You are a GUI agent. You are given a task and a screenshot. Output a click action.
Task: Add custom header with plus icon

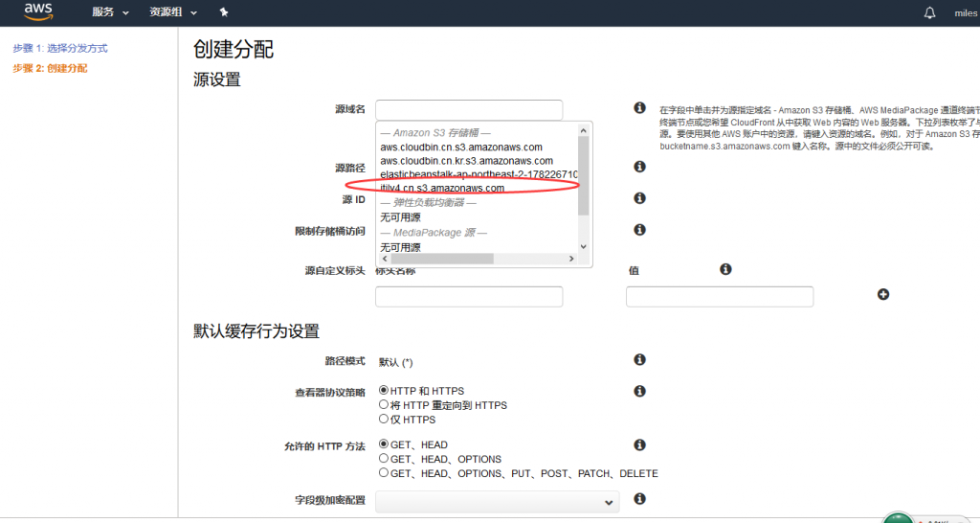coord(883,294)
